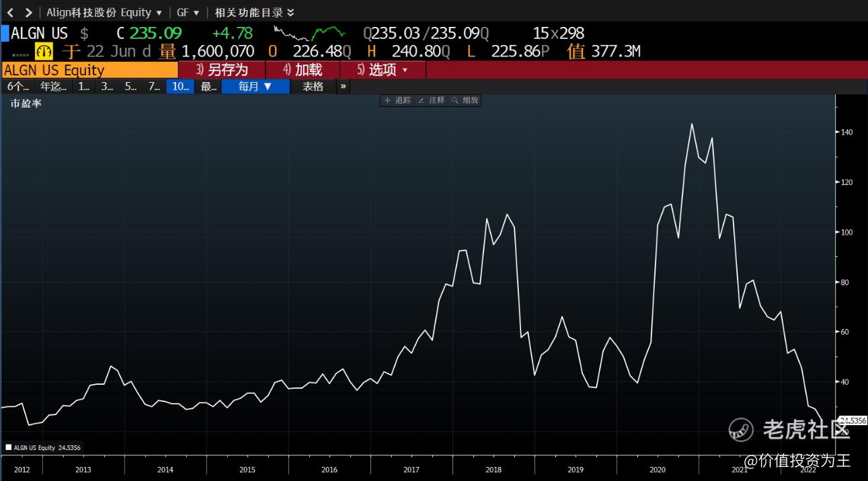
Task: Expand 相关功能目录 menu
Action: [254, 12]
